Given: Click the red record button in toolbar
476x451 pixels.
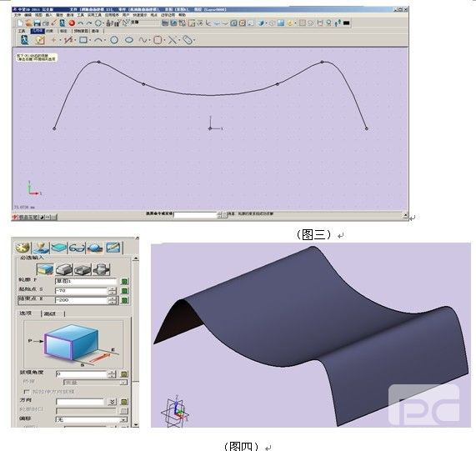Looking at the screenshot, I should point(72,23).
